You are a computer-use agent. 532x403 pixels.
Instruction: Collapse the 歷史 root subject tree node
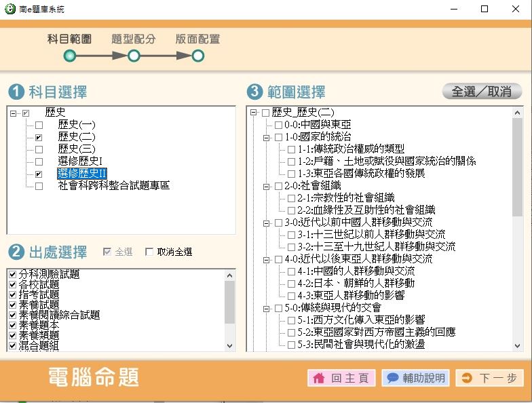14,113
